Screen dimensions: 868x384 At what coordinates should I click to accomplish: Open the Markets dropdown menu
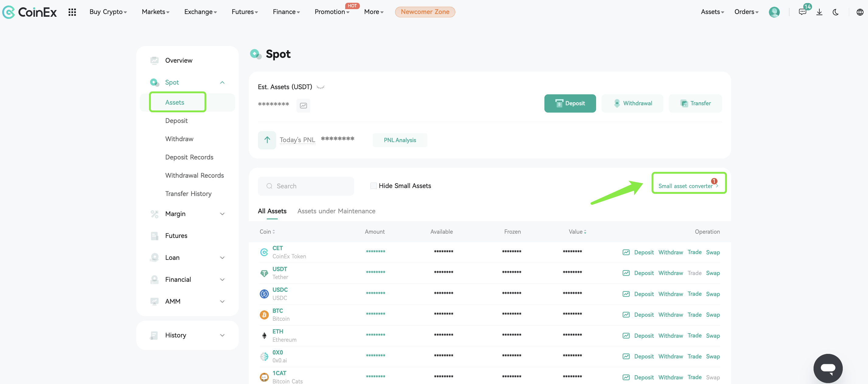[x=155, y=12]
